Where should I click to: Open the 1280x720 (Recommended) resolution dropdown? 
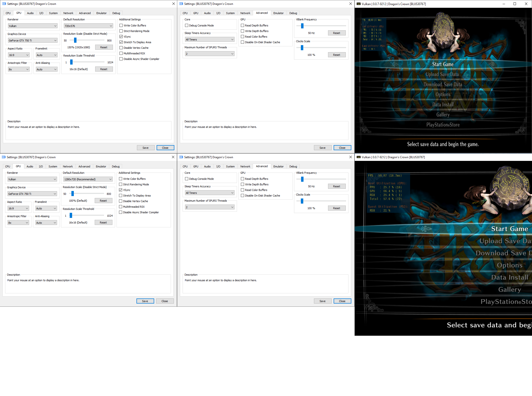click(88, 179)
